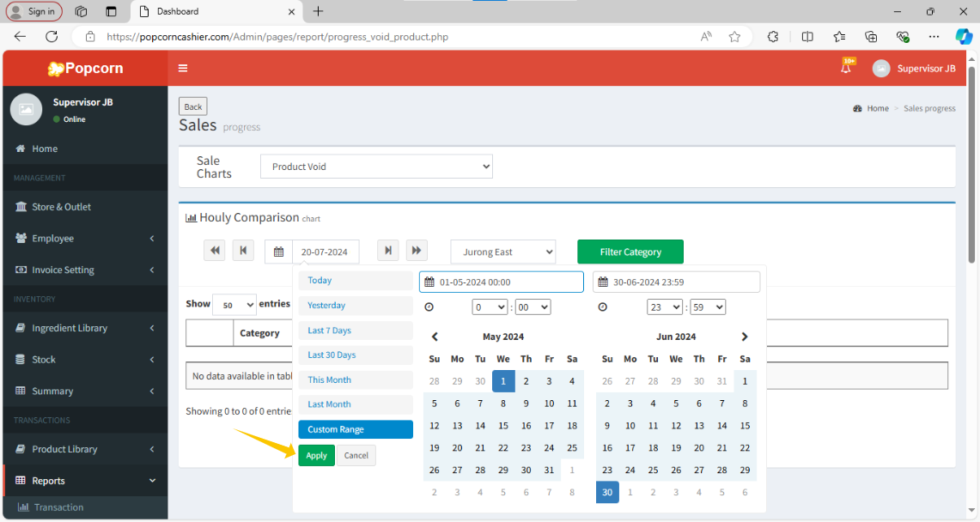Show next month in date picker
Image resolution: width=980 pixels, height=522 pixels.
(745, 337)
